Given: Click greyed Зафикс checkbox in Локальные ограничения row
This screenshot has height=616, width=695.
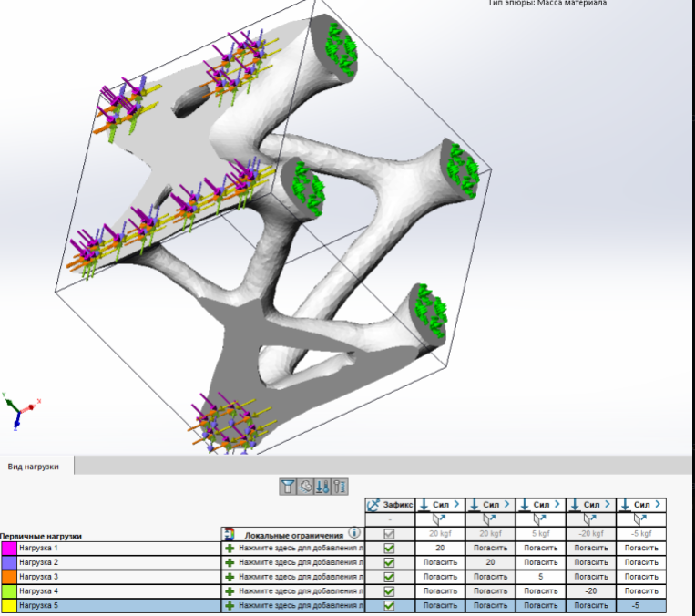Looking at the screenshot, I should click(x=389, y=534).
